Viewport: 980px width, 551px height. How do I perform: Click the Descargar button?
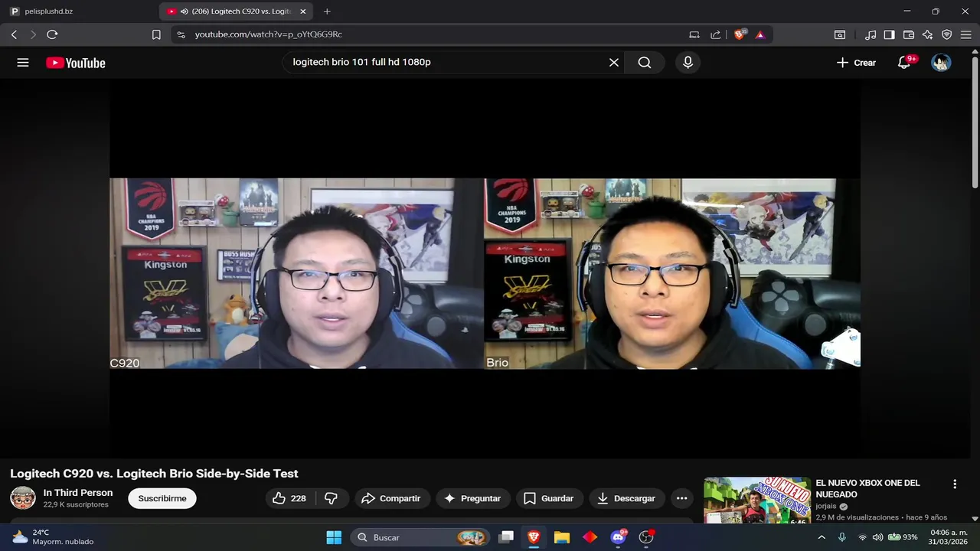[x=626, y=498]
